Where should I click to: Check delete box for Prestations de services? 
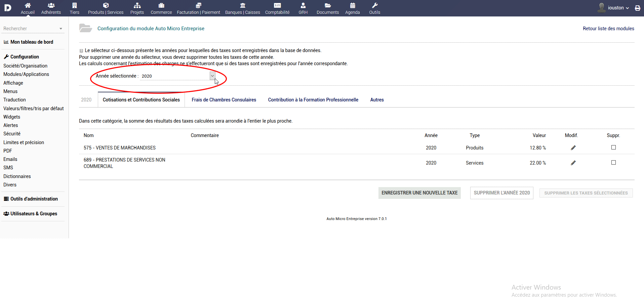point(613,163)
